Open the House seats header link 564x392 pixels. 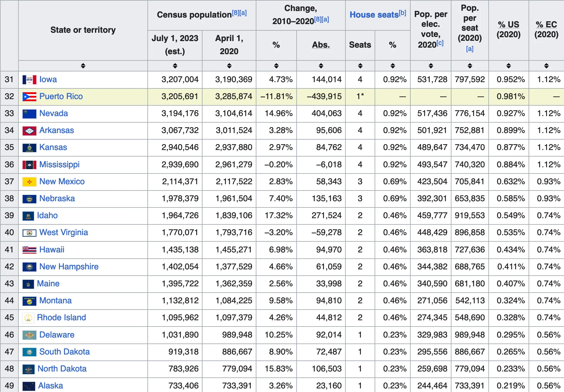click(x=374, y=15)
